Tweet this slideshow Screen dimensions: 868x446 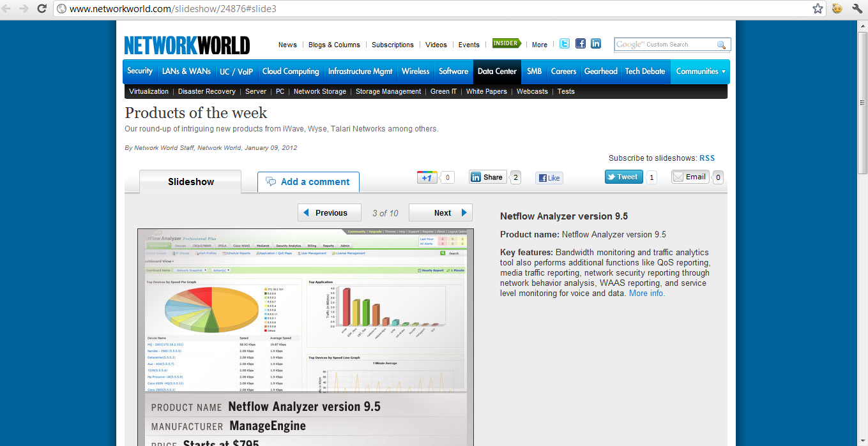(624, 177)
